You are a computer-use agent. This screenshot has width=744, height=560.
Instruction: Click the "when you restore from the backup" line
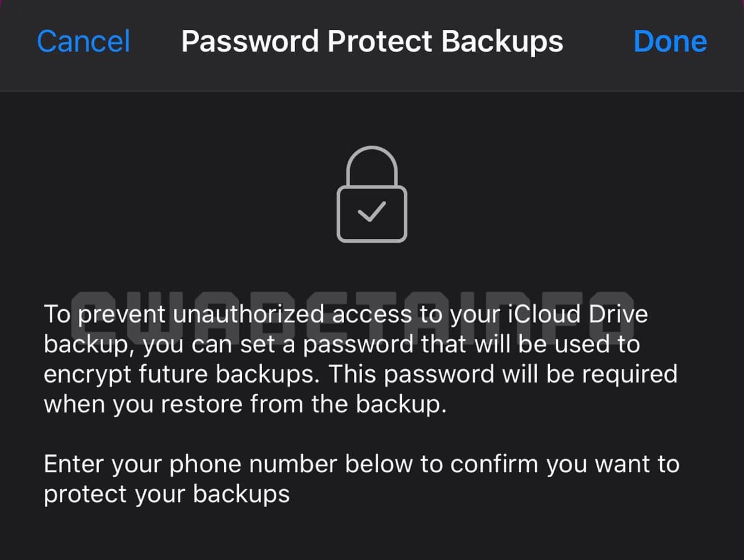[x=245, y=404]
